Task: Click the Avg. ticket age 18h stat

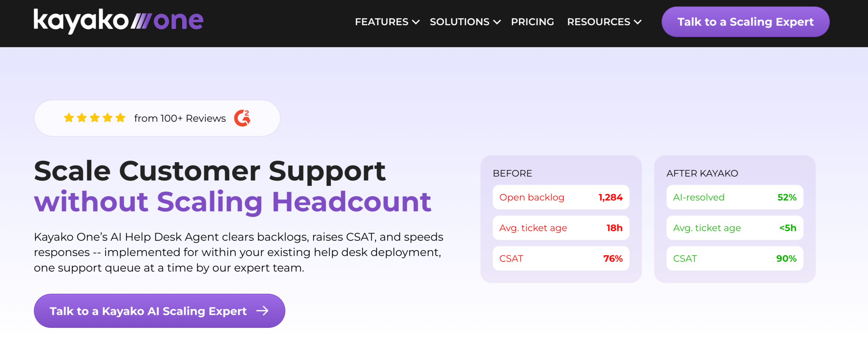Action: [x=561, y=228]
